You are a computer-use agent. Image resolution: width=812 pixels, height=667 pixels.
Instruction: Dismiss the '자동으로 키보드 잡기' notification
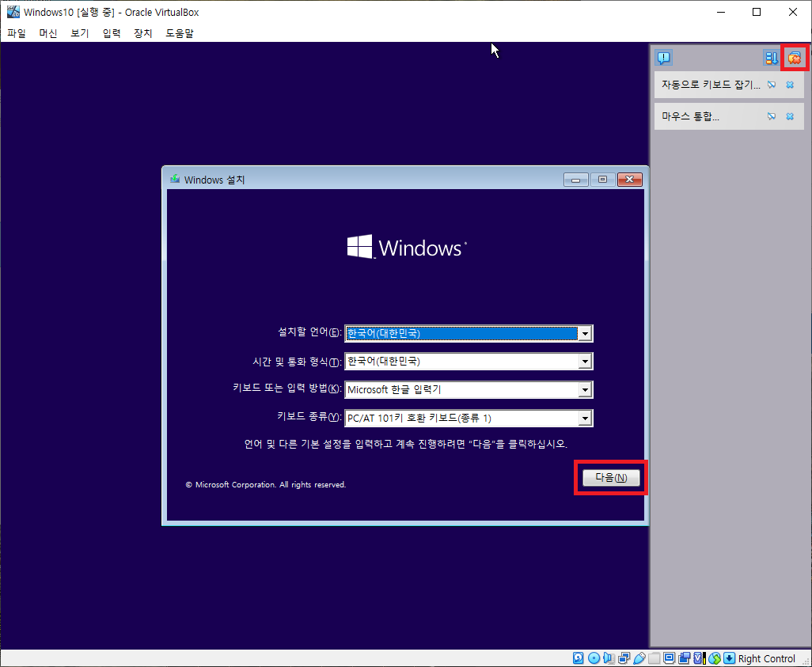click(x=790, y=85)
